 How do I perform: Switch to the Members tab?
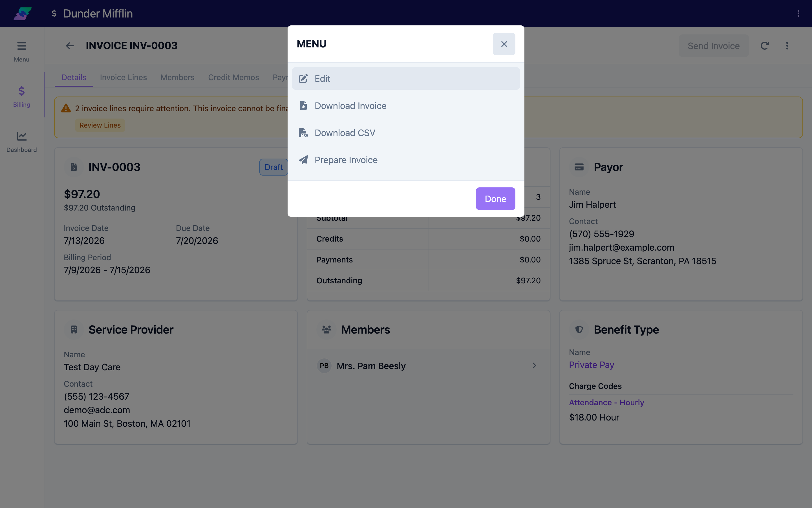[177, 77]
